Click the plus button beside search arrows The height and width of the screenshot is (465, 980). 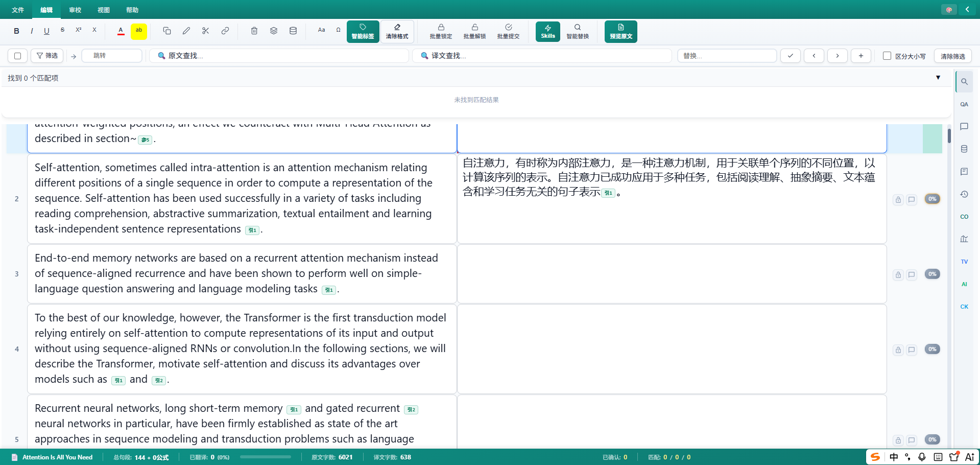[861, 56]
